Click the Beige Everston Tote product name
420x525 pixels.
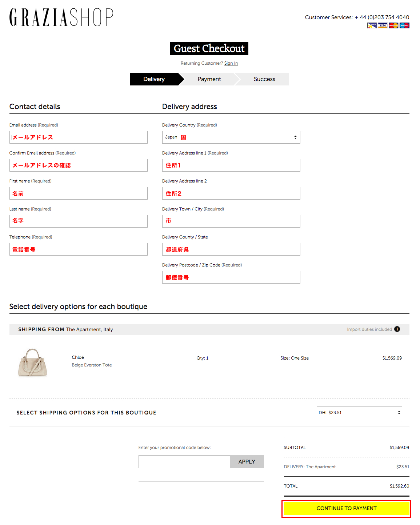click(92, 365)
